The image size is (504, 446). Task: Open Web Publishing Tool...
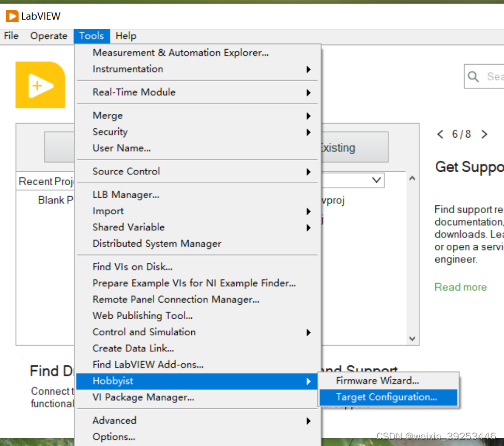point(197,316)
